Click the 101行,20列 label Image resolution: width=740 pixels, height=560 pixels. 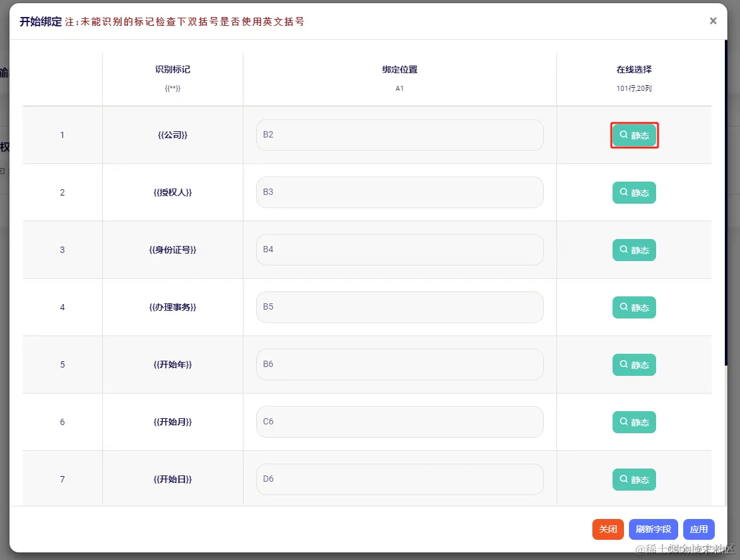[634, 88]
